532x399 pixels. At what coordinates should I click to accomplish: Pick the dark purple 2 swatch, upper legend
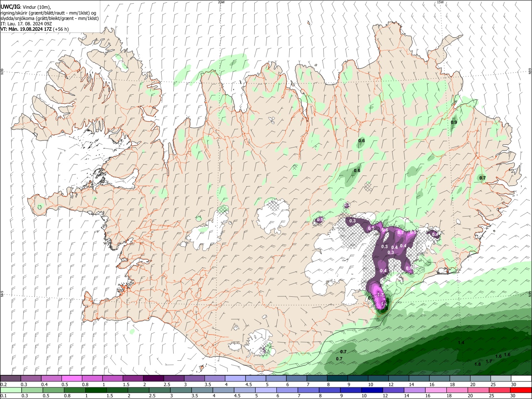[x=154, y=379]
